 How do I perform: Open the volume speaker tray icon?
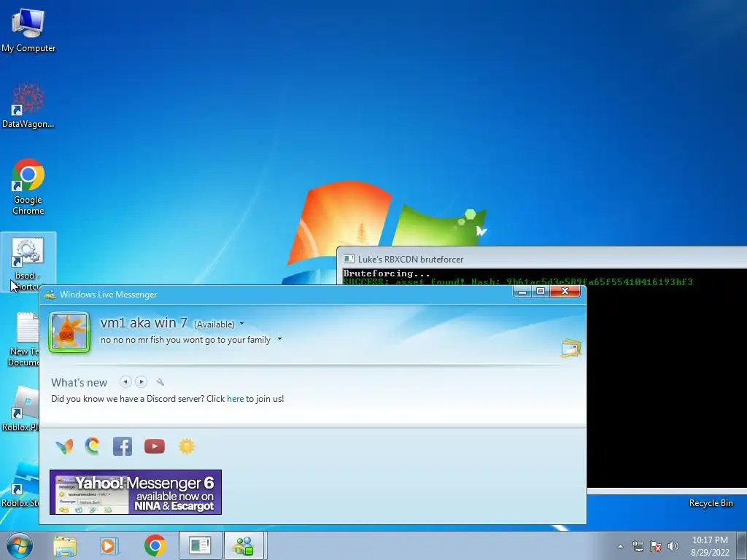(673, 546)
